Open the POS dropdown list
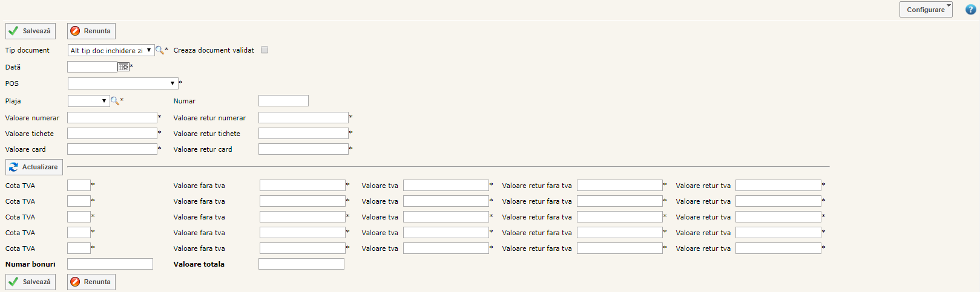The image size is (980, 292). click(x=122, y=83)
